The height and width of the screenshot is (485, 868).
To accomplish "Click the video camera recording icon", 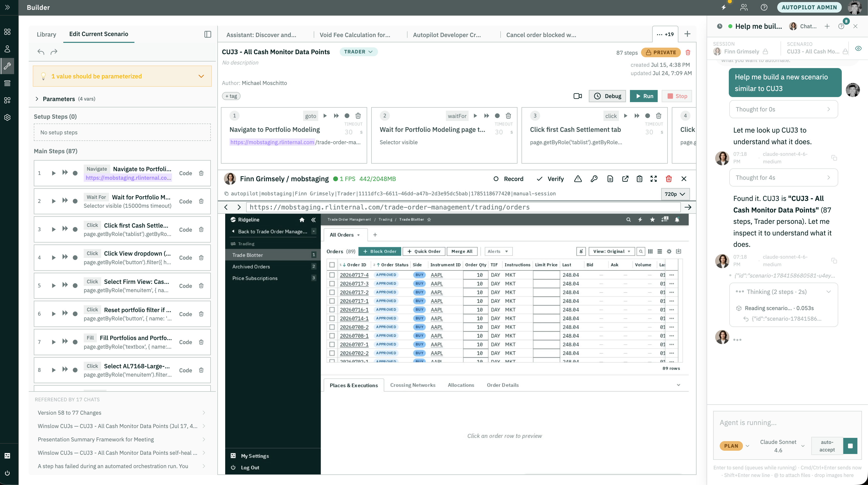I will click(577, 96).
